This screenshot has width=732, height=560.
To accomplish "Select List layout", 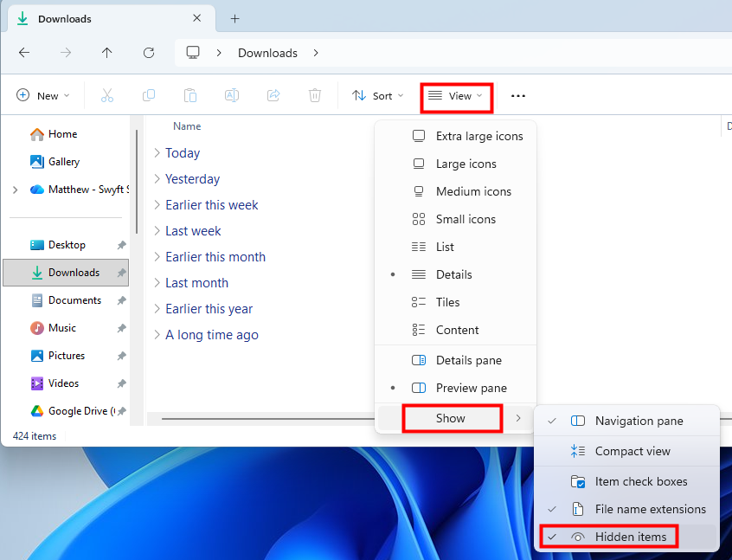I will [455, 247].
